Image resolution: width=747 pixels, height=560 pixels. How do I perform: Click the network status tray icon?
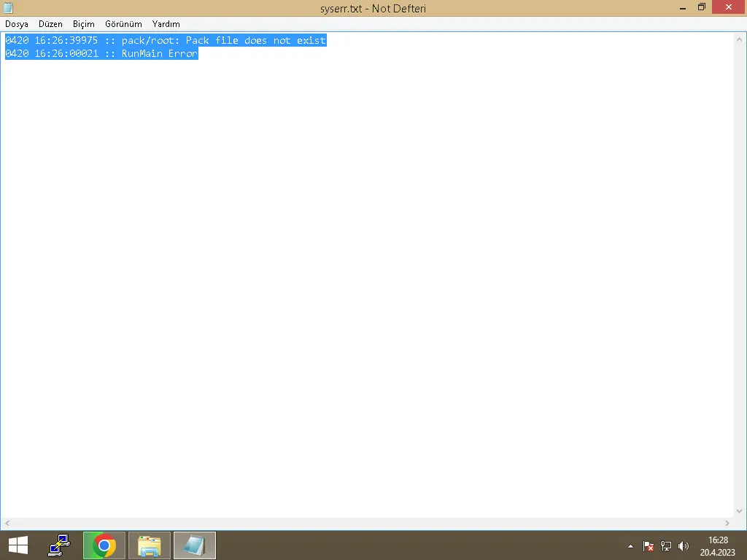point(665,545)
